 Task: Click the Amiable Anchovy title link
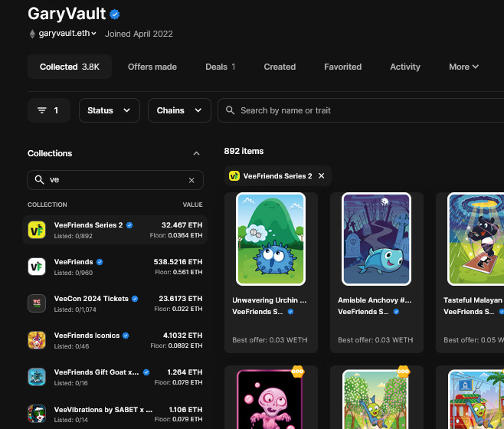click(375, 300)
